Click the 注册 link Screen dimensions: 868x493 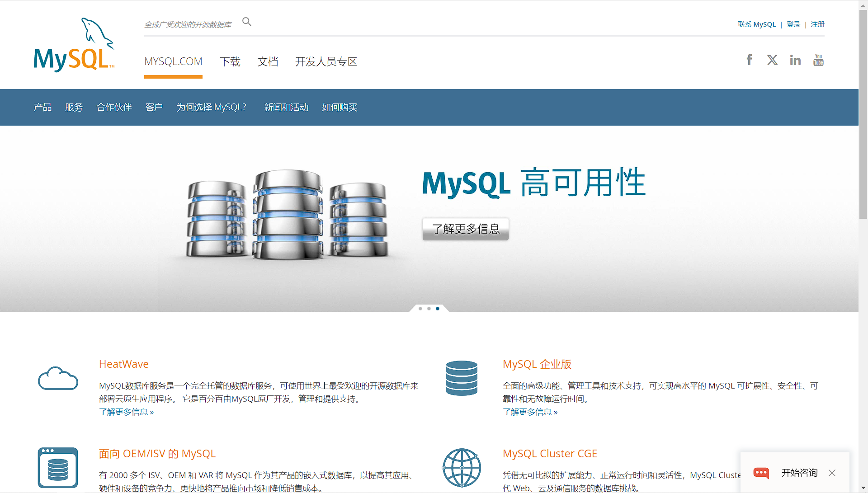coord(817,24)
